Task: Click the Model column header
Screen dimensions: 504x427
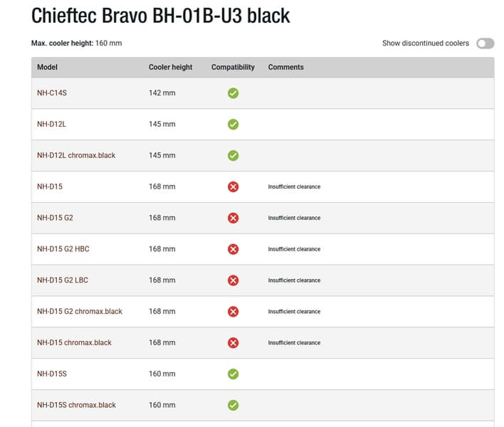Action: (x=47, y=67)
